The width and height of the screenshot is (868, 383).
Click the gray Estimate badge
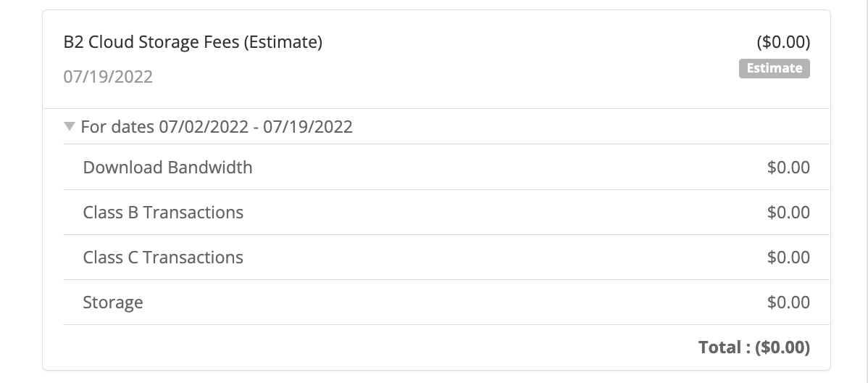[774, 68]
